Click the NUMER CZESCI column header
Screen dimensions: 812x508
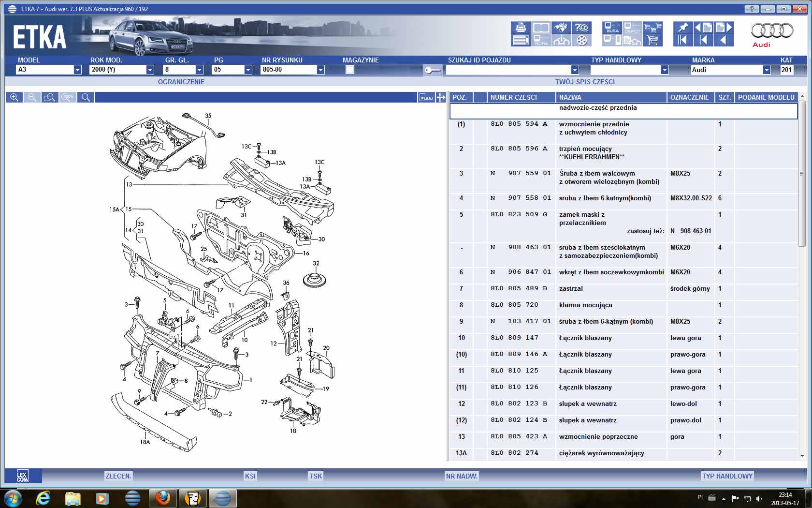coord(521,97)
